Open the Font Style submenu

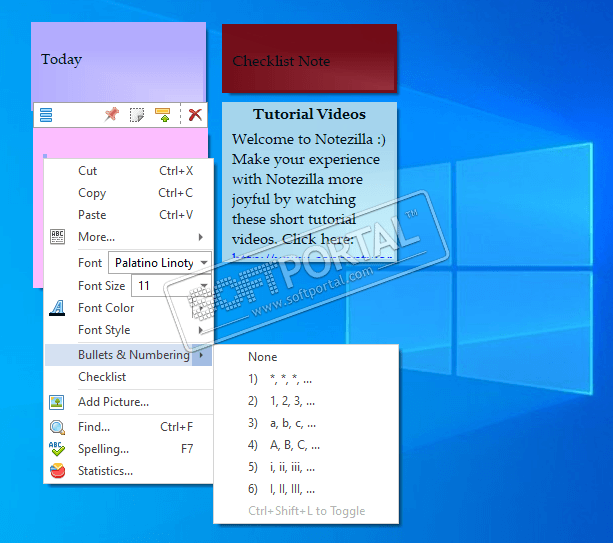tap(129, 330)
